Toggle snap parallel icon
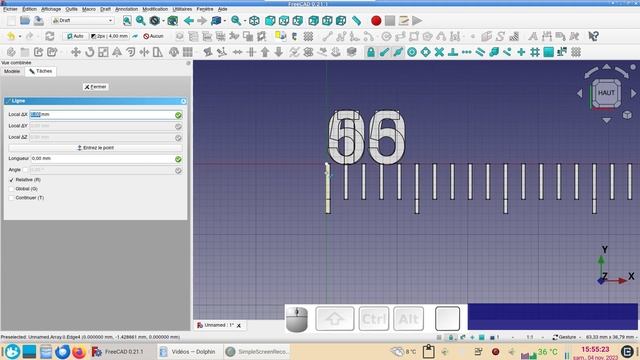 (x=480, y=52)
